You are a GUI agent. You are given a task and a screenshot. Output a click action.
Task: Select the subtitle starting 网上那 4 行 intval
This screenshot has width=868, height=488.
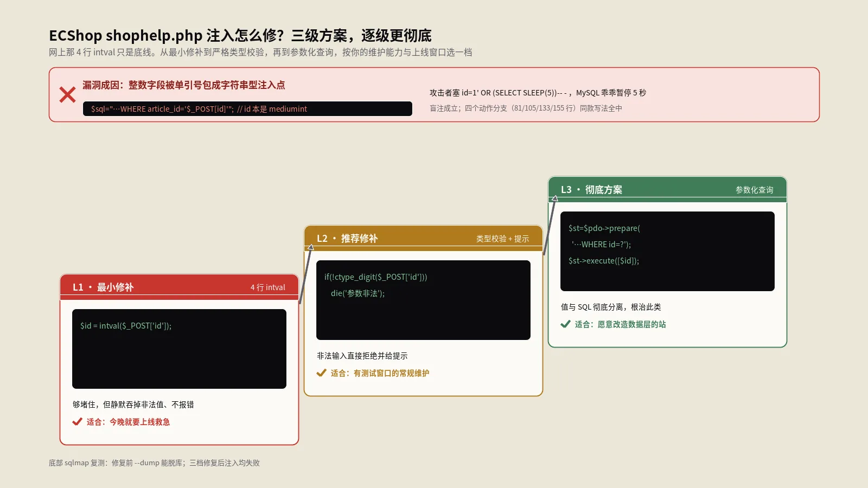[x=260, y=52]
